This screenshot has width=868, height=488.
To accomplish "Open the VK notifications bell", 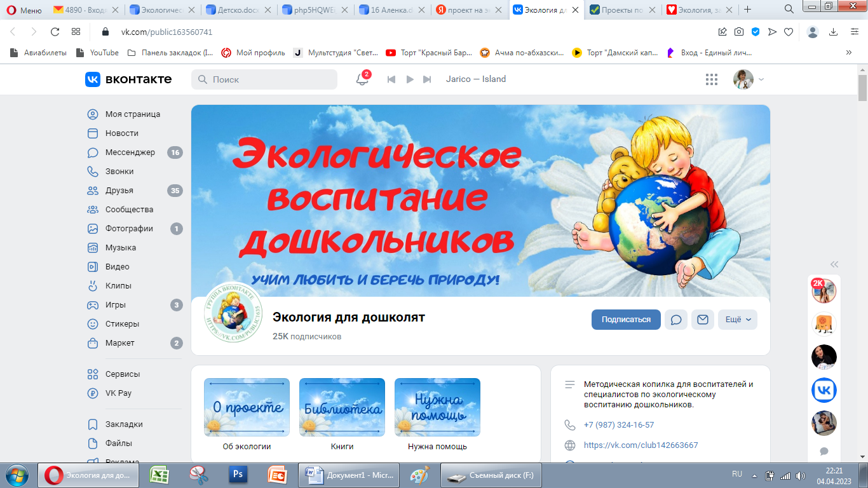I will pyautogui.click(x=362, y=79).
